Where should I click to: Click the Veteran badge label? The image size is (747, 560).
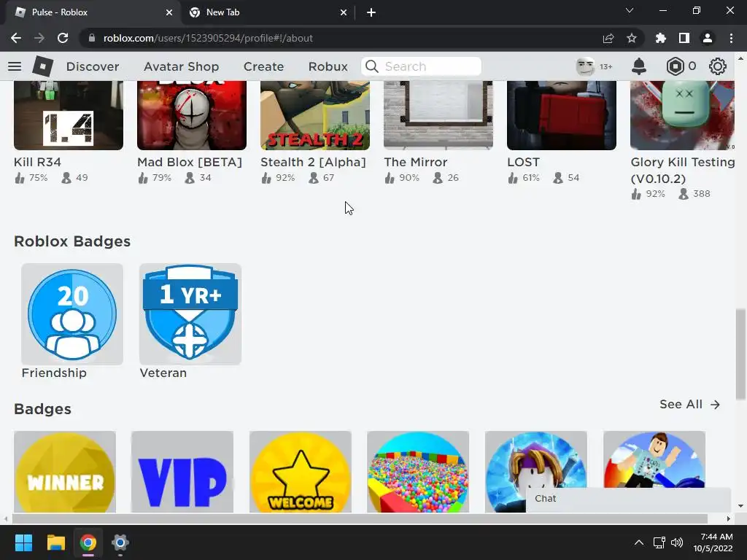click(163, 373)
